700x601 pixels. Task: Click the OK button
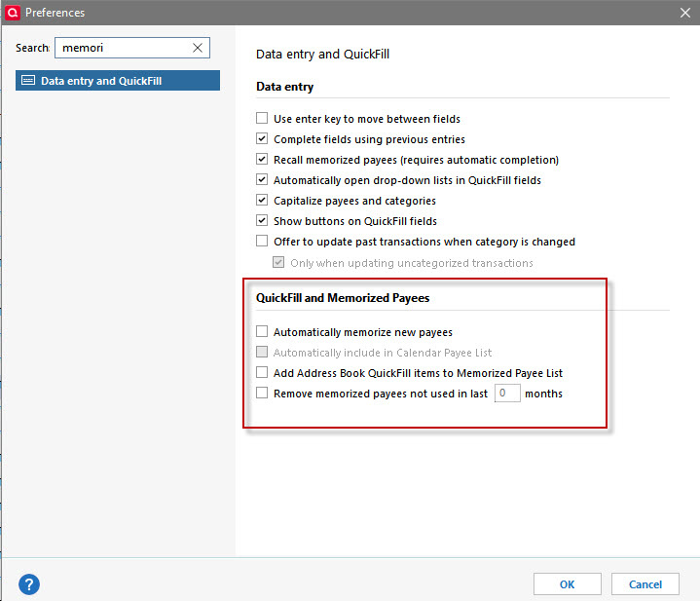tap(567, 584)
